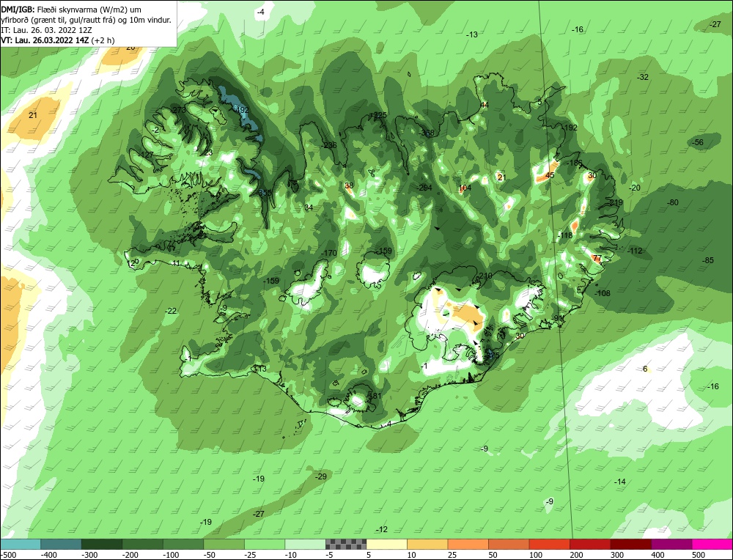Click the '-85' value at the right edge
Image resolution: width=733 pixels, height=560 pixels.
coord(709,260)
